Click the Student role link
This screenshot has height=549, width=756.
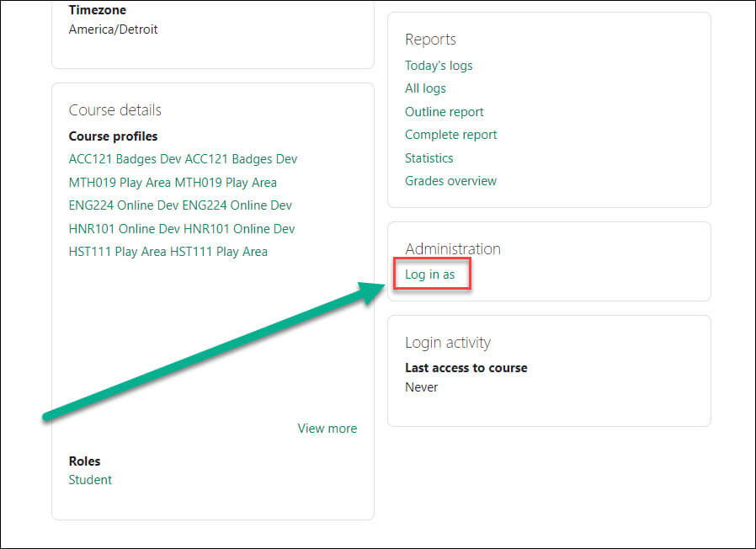click(x=90, y=480)
